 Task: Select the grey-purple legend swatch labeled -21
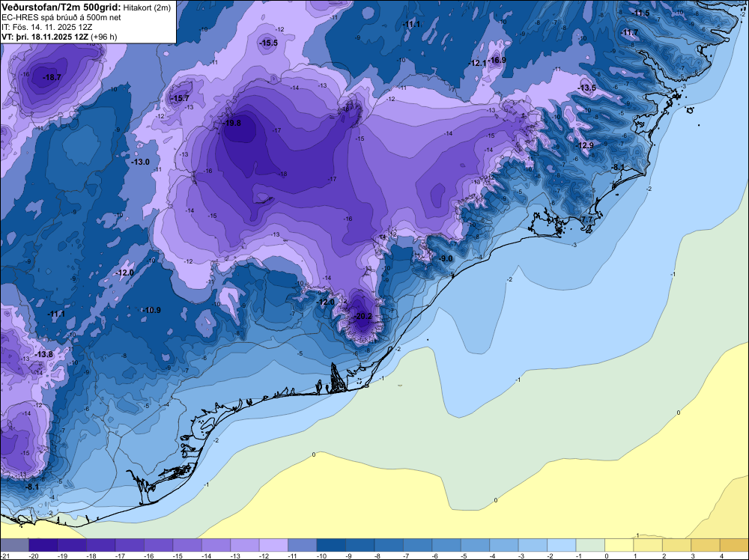click(x=14, y=545)
